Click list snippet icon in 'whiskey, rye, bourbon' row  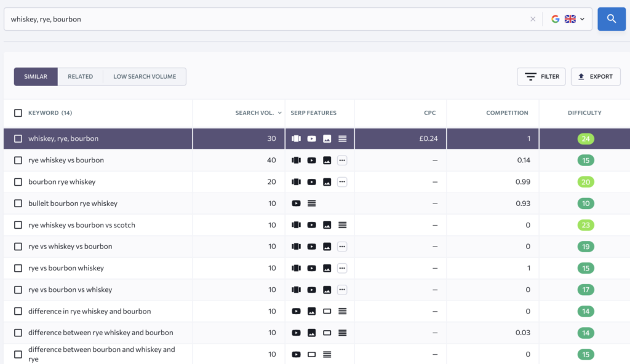[342, 138]
